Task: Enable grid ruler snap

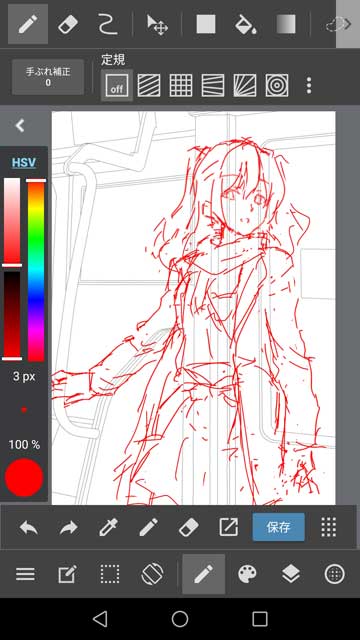Action: click(181, 85)
